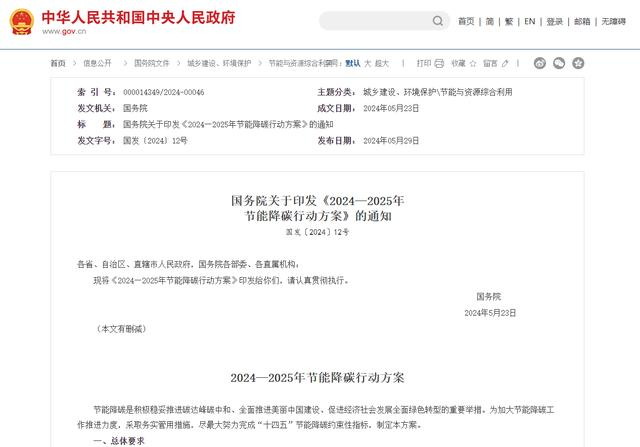The image size is (640, 447).
Task: Click the www.gov.cn site address text
Action: 64,31
